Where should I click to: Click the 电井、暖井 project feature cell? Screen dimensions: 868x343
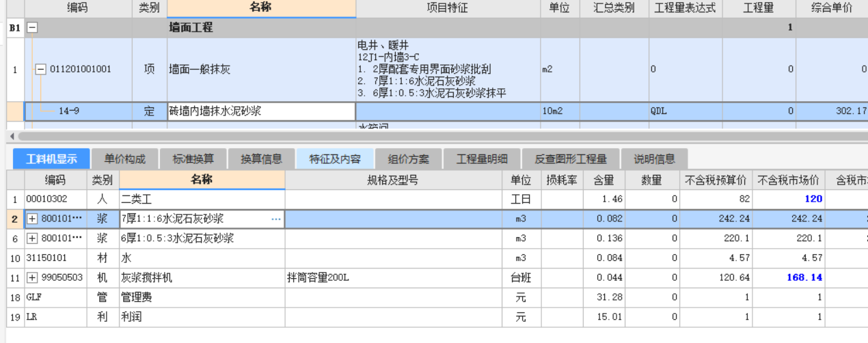pos(447,69)
